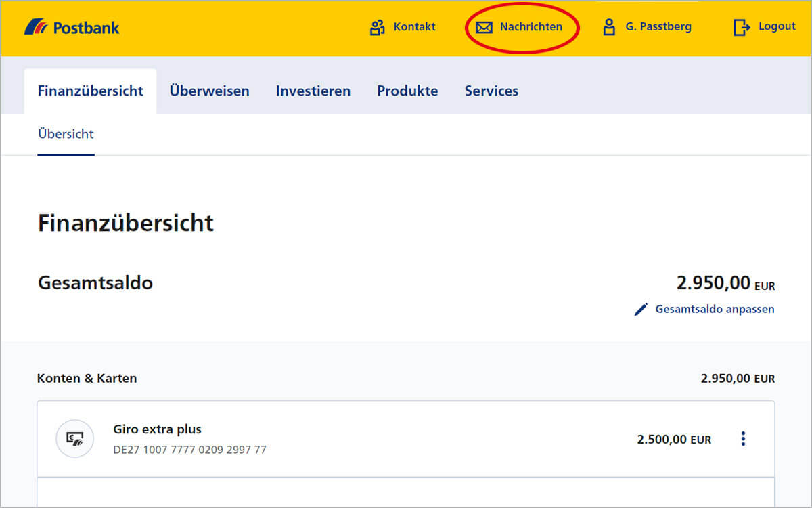Click the Postbank logo
This screenshot has width=812, height=508.
[72, 27]
